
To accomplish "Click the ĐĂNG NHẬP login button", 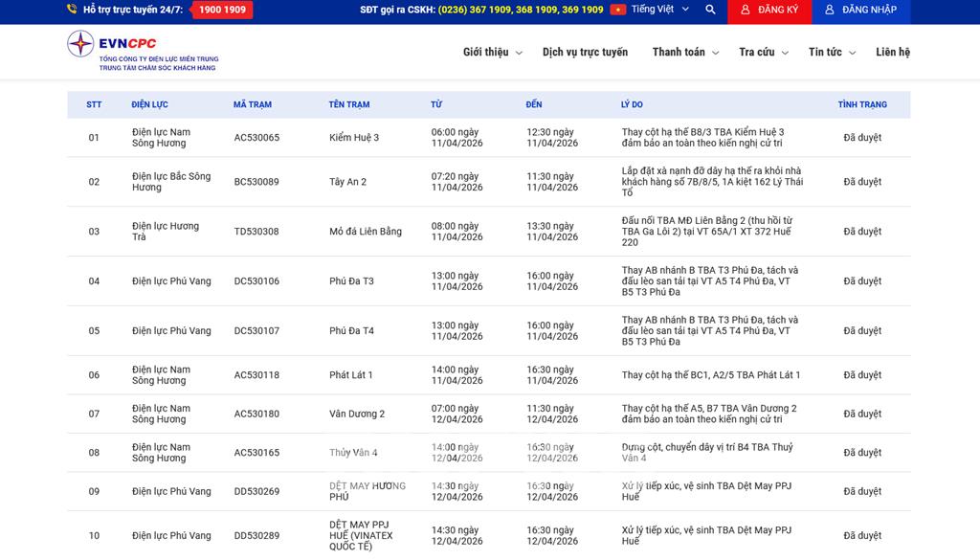I will (x=860, y=10).
